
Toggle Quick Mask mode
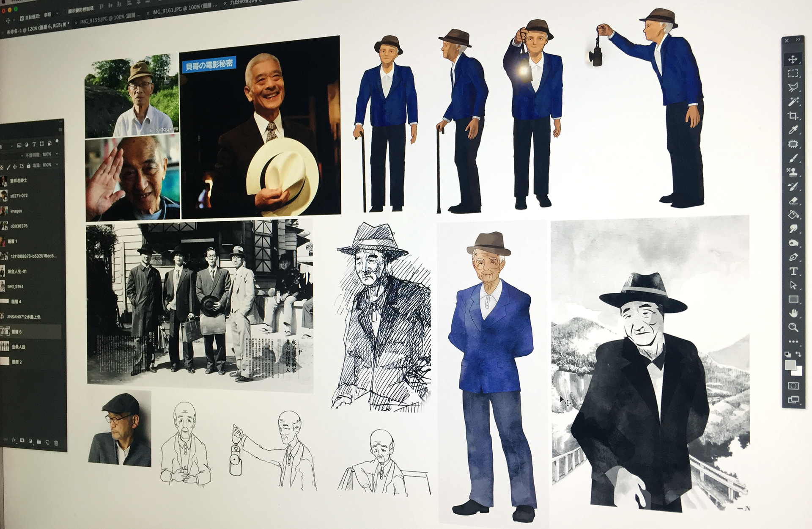(x=793, y=386)
